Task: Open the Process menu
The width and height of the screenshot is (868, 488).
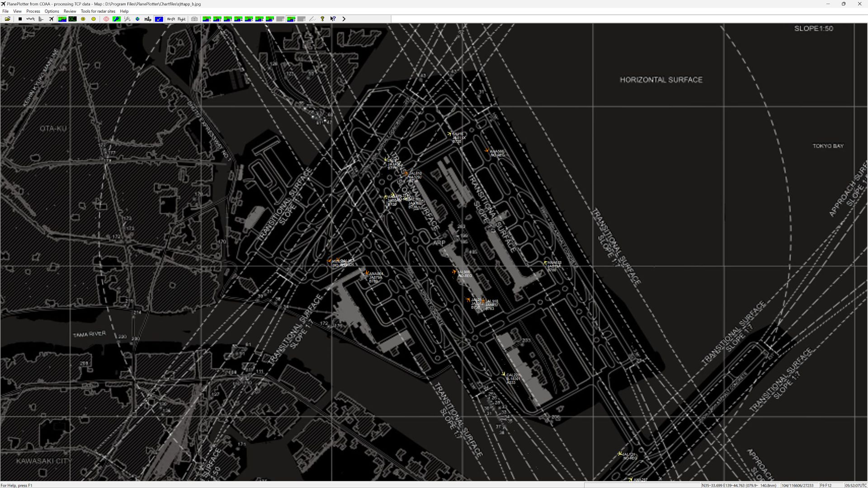Action: click(x=33, y=11)
